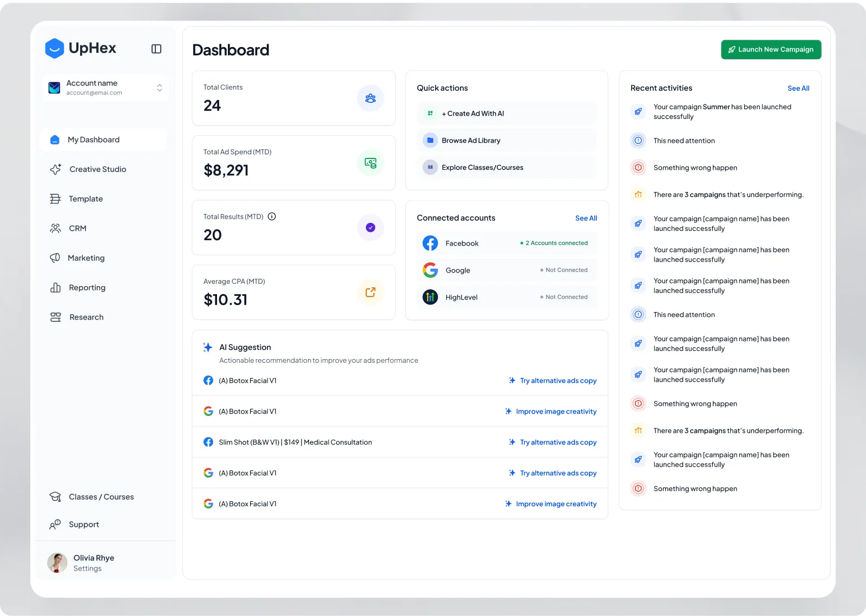Click the Research sidebar icon
This screenshot has height=616, width=866.
[x=56, y=317]
